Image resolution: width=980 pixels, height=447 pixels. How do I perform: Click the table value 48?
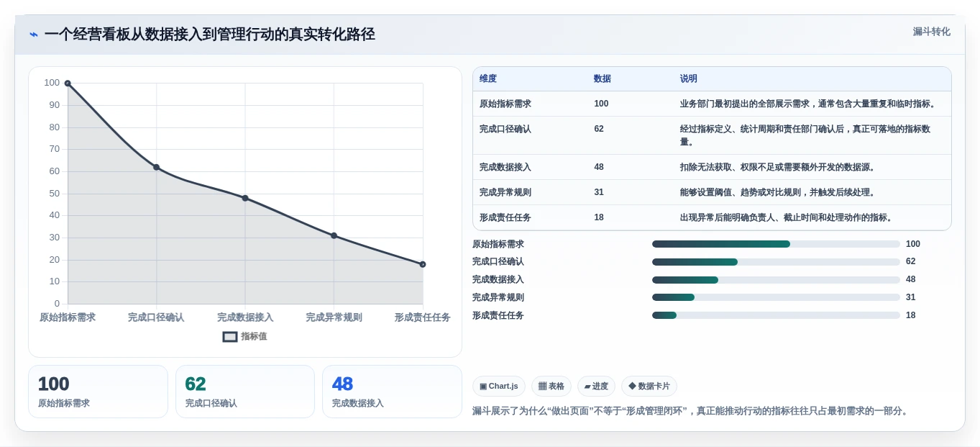599,167
